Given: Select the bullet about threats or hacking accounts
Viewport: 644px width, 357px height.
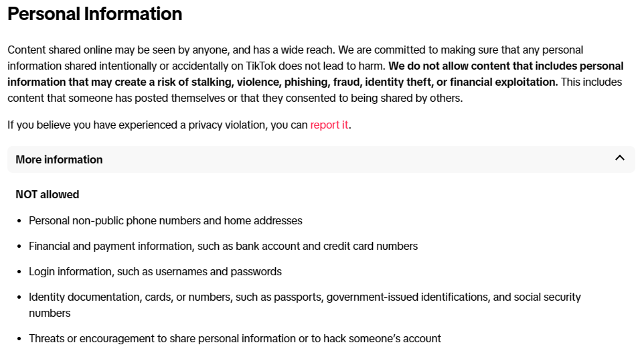Looking at the screenshot, I should tap(234, 338).
